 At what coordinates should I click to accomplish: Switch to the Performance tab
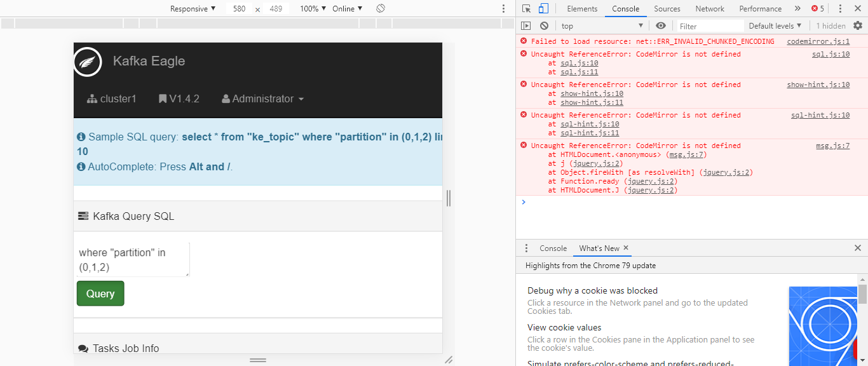pos(761,9)
